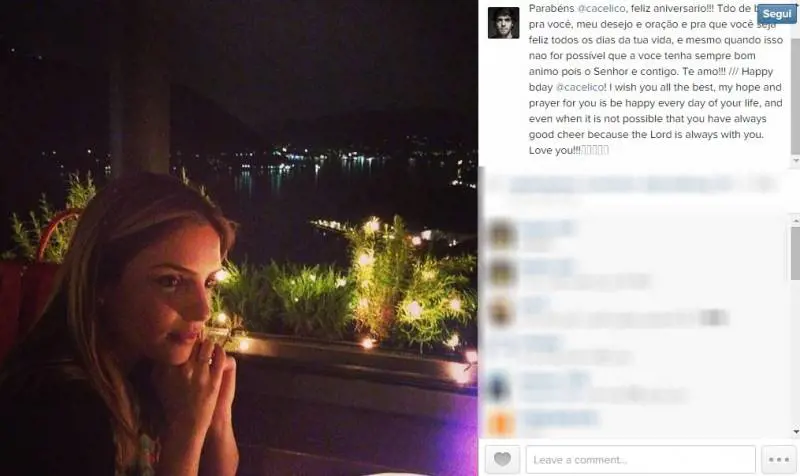800x476 pixels.
Task: Like the post with the heart icon
Action: tap(502, 459)
